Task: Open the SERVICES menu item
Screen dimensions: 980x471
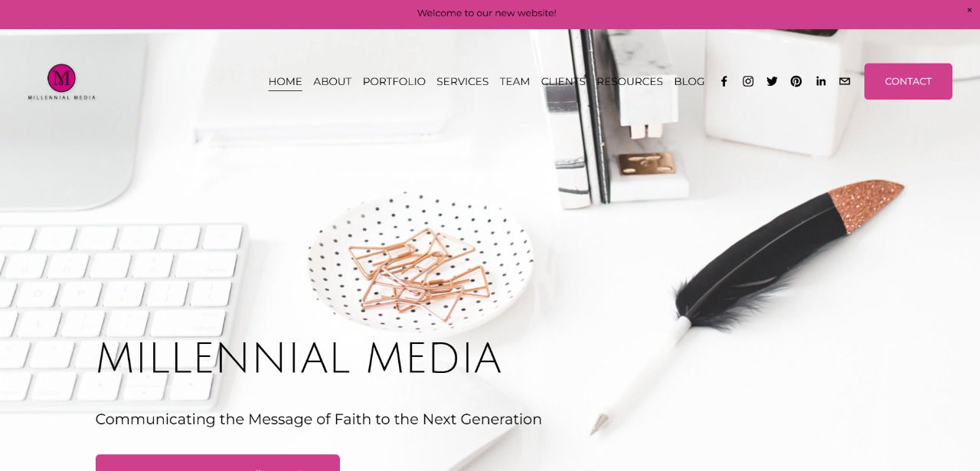Action: click(462, 81)
